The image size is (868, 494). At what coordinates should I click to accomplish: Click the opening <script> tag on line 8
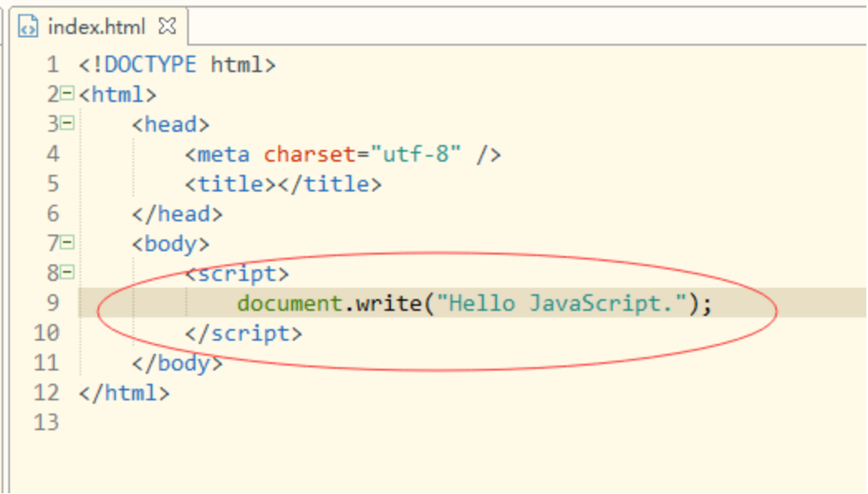click(x=237, y=274)
